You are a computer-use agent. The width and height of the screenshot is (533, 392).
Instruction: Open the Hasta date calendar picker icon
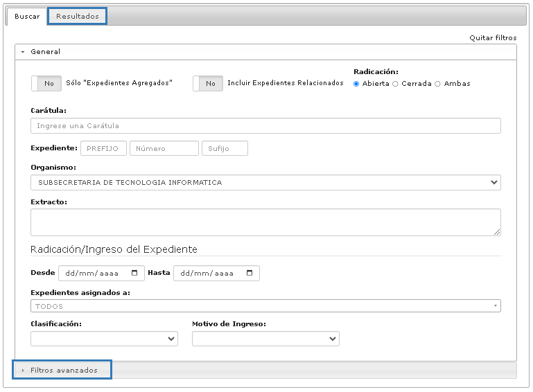(x=250, y=273)
